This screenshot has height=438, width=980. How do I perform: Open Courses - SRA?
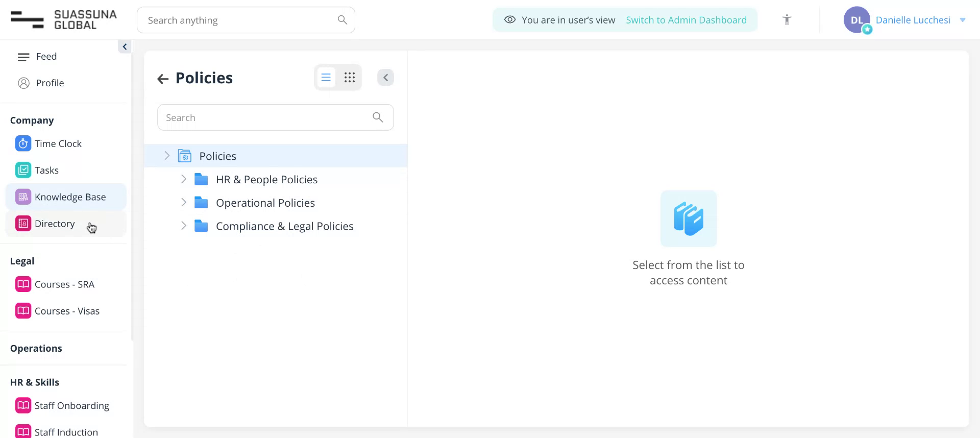[65, 284]
